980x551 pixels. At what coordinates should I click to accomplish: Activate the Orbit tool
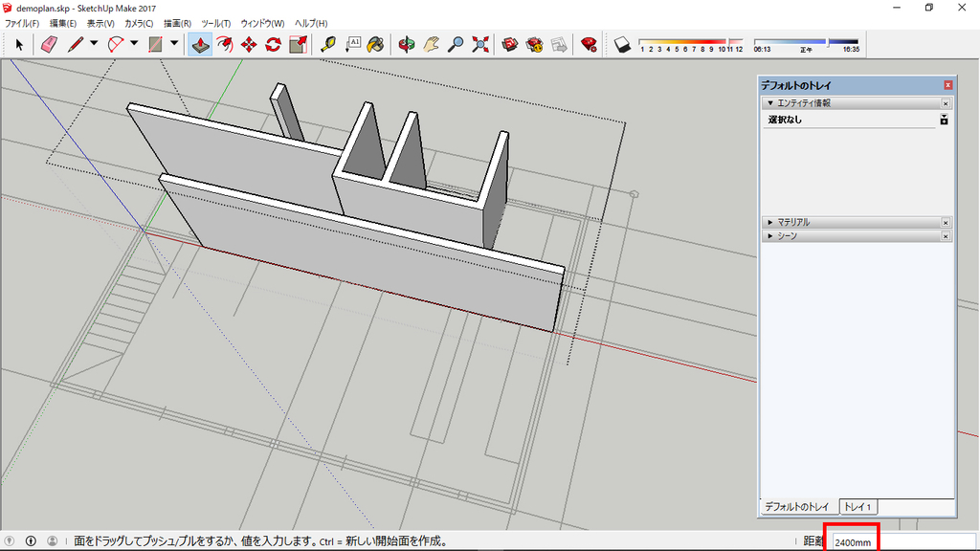click(x=406, y=44)
